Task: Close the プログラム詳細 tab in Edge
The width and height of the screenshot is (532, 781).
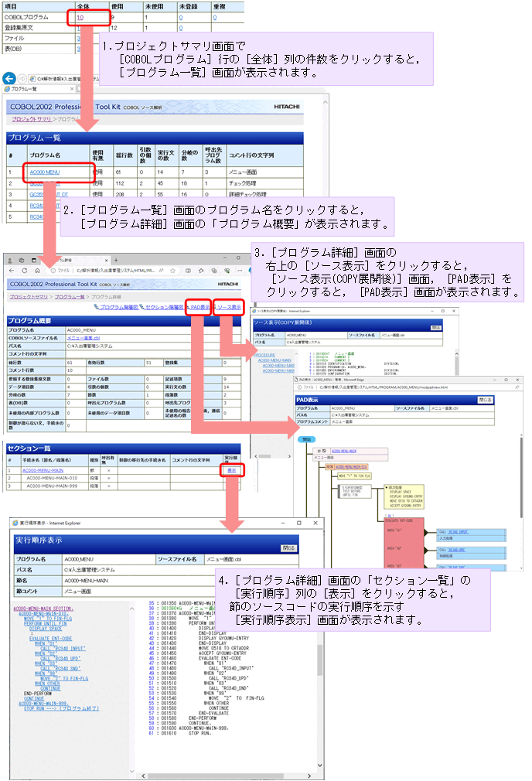Action: pos(106,260)
